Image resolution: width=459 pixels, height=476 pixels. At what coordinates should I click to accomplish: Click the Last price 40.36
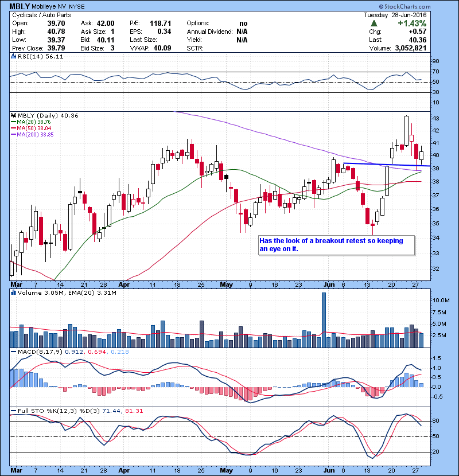tap(417, 40)
